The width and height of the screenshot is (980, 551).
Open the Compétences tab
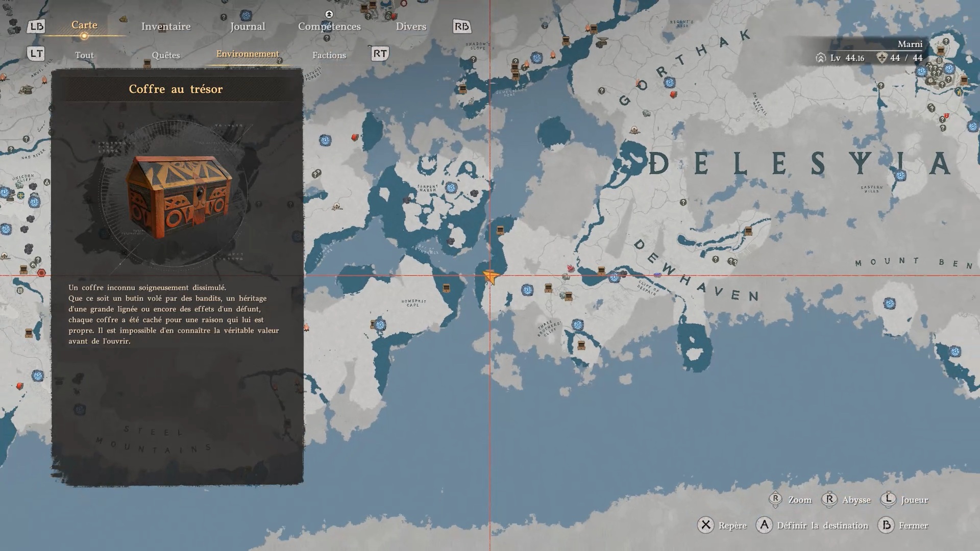329,27
